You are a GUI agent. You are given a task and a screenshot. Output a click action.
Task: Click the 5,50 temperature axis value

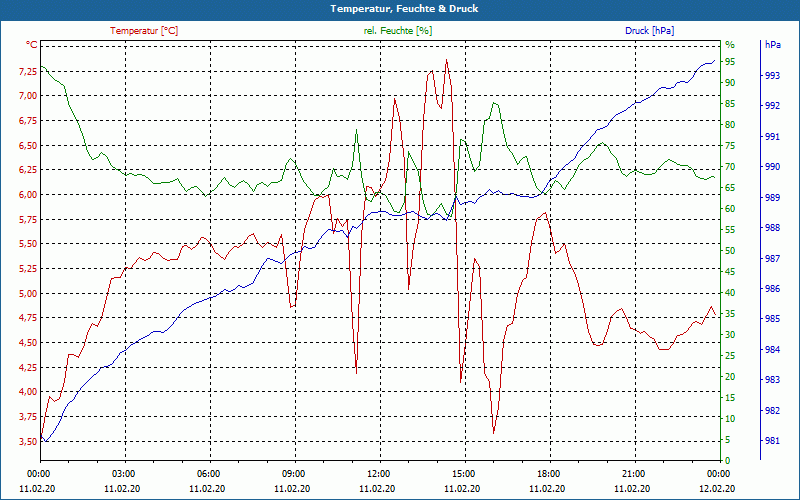tap(28, 244)
